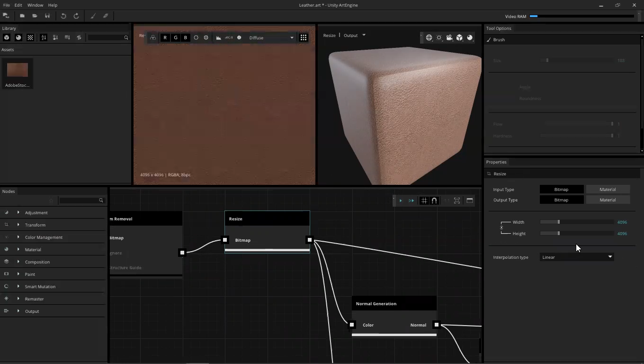Viewport: 644px width, 364px height.
Task: Click the Width slider in Properties
Action: [577, 222]
